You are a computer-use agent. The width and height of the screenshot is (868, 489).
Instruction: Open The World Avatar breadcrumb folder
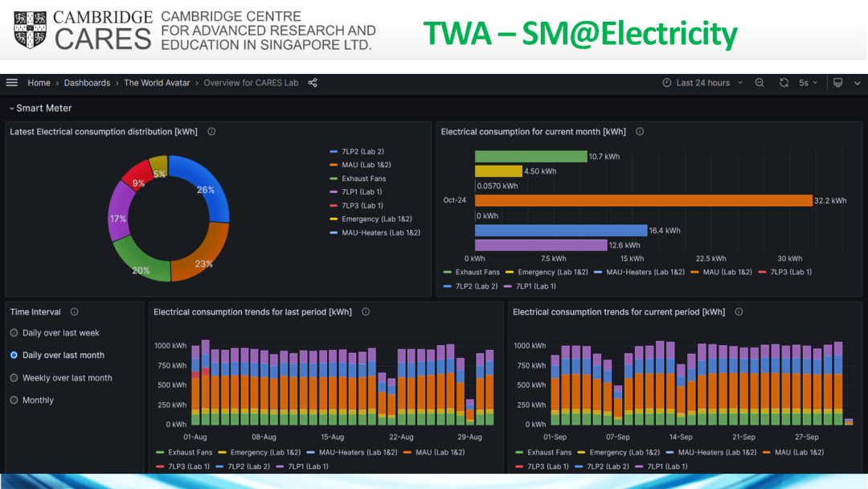pos(157,83)
